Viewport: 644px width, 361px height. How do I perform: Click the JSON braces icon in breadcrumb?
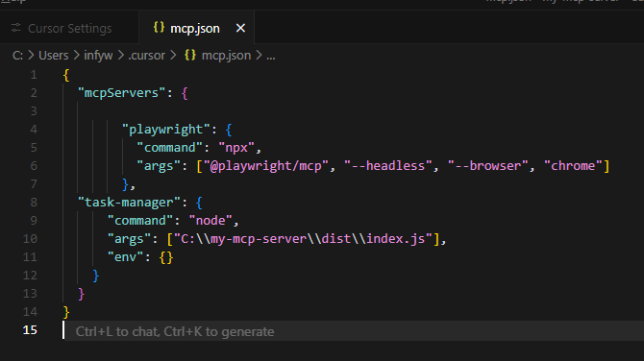point(190,56)
